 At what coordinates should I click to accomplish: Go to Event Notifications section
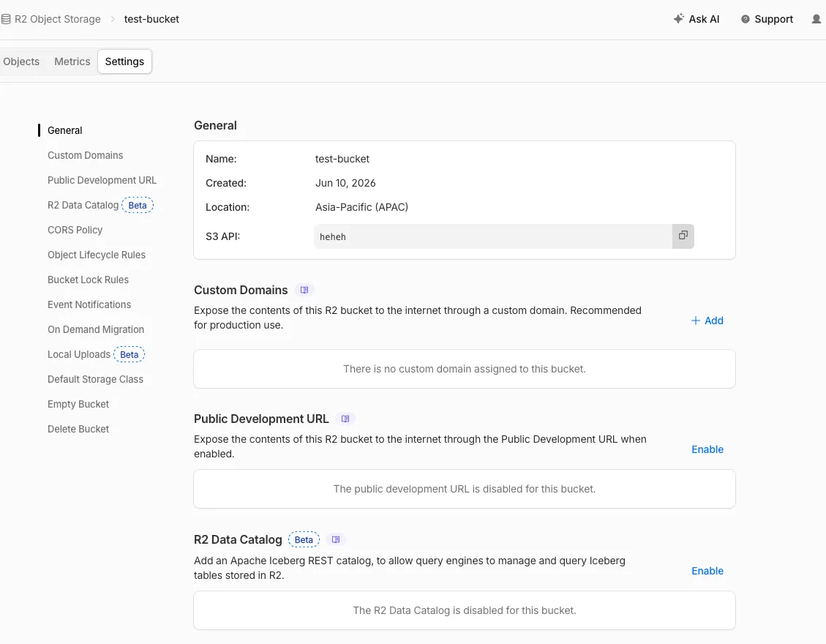pos(89,304)
